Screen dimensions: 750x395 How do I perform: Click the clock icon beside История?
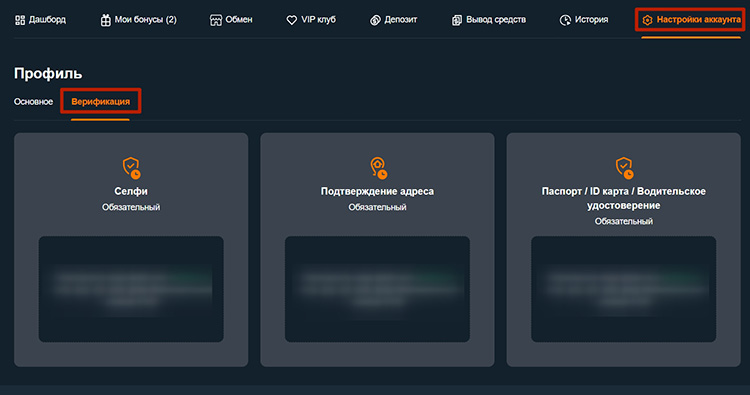coord(565,20)
